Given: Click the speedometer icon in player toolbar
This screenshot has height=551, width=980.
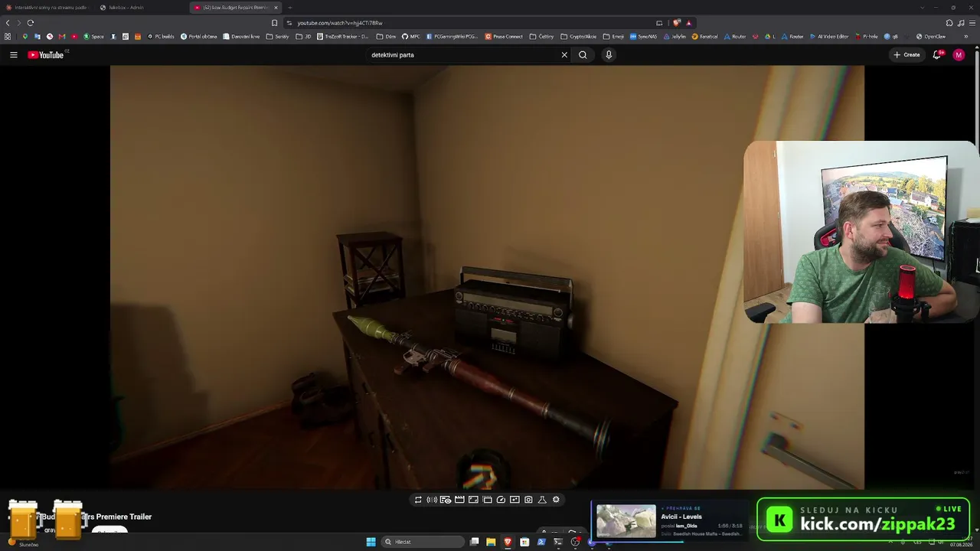Looking at the screenshot, I should click(x=501, y=500).
